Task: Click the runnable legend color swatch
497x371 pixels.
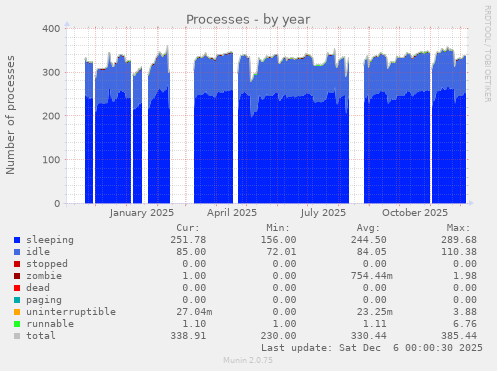Action: pyautogui.click(x=17, y=324)
